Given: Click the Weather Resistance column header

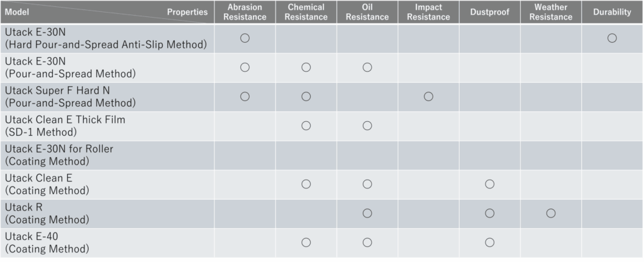Looking at the screenshot, I should coord(550,12).
